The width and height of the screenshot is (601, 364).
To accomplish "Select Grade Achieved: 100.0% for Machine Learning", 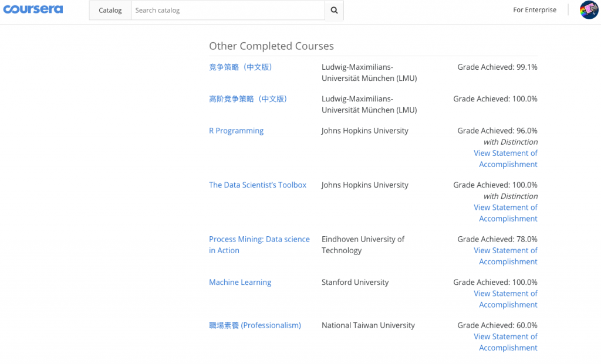I will 495,282.
